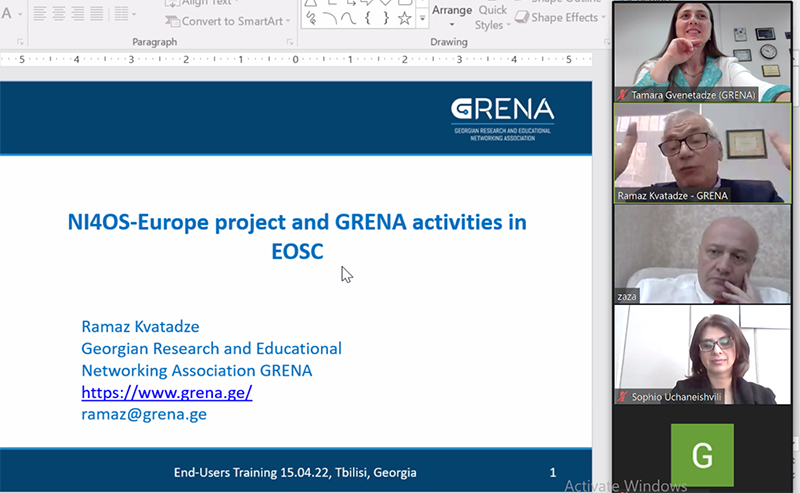The image size is (800, 493).
Task: Select Tamara Gvenetadze's video tile
Action: [702, 52]
